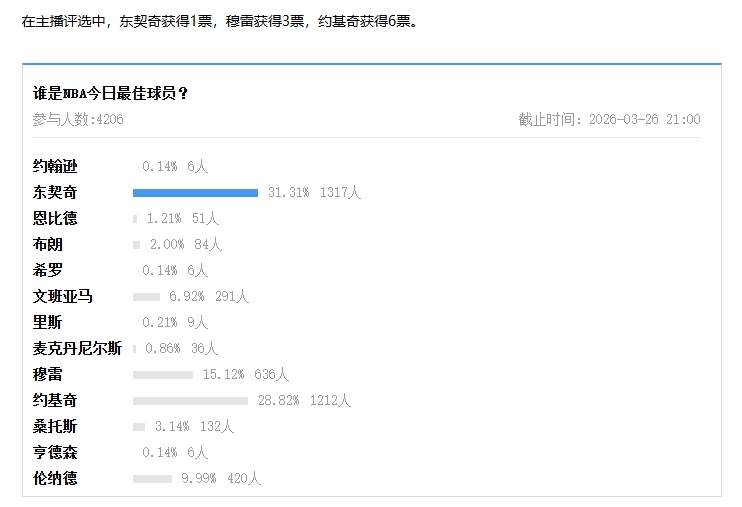Click the gray 穆雷 vote bar

click(163, 374)
